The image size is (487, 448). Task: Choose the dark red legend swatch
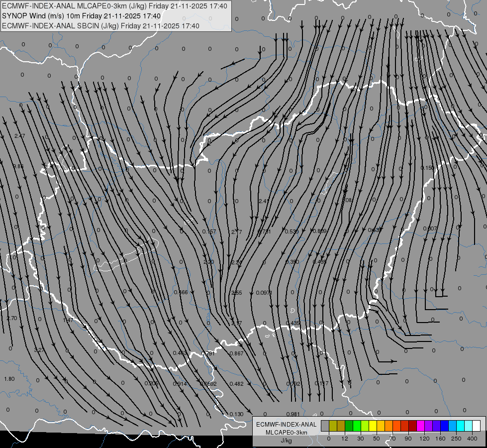coord(413,426)
